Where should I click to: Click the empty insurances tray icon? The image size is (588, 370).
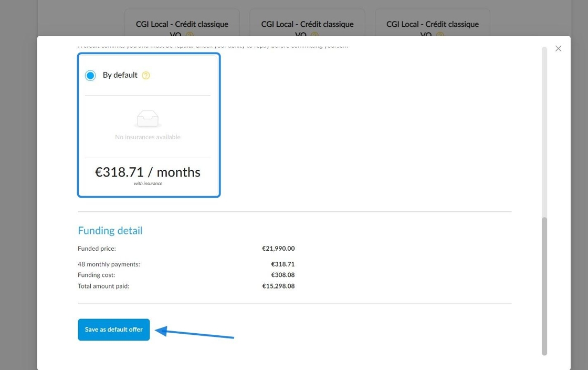tap(148, 119)
